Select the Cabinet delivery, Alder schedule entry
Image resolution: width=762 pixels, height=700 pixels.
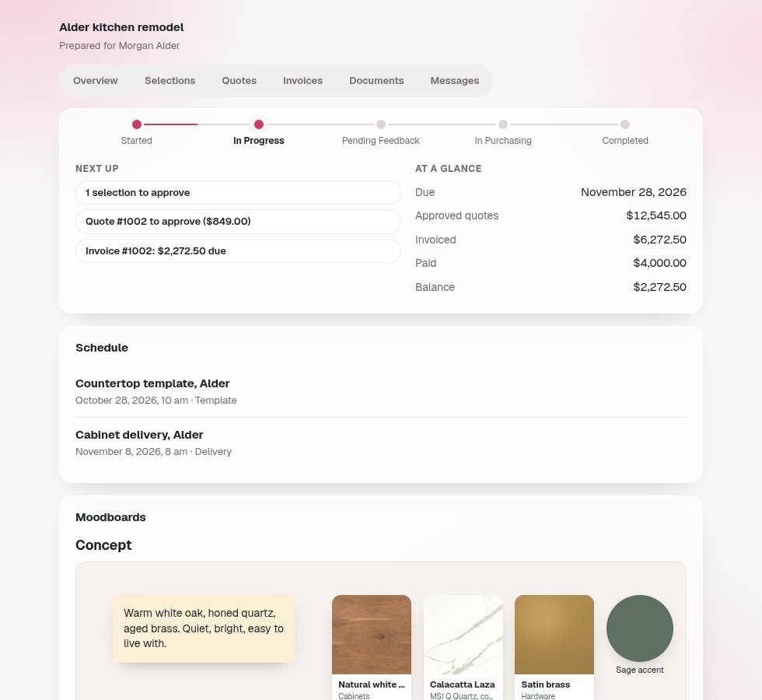point(381,443)
